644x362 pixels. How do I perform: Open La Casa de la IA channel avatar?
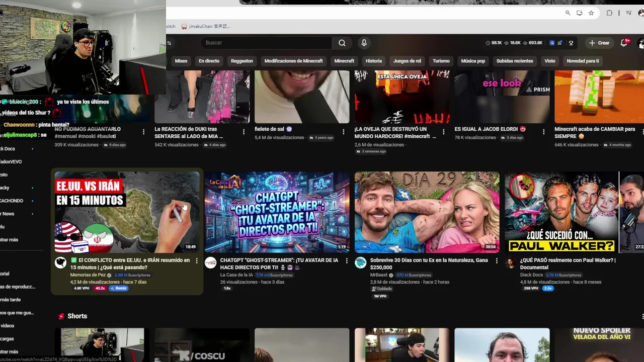210,262
